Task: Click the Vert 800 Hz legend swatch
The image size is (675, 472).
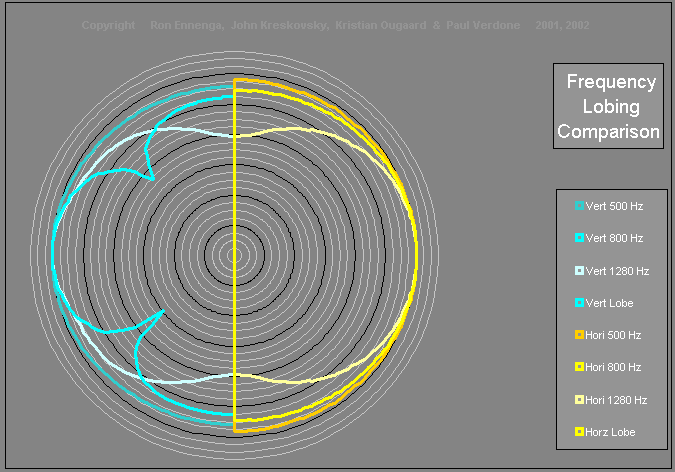Action: click(x=579, y=238)
